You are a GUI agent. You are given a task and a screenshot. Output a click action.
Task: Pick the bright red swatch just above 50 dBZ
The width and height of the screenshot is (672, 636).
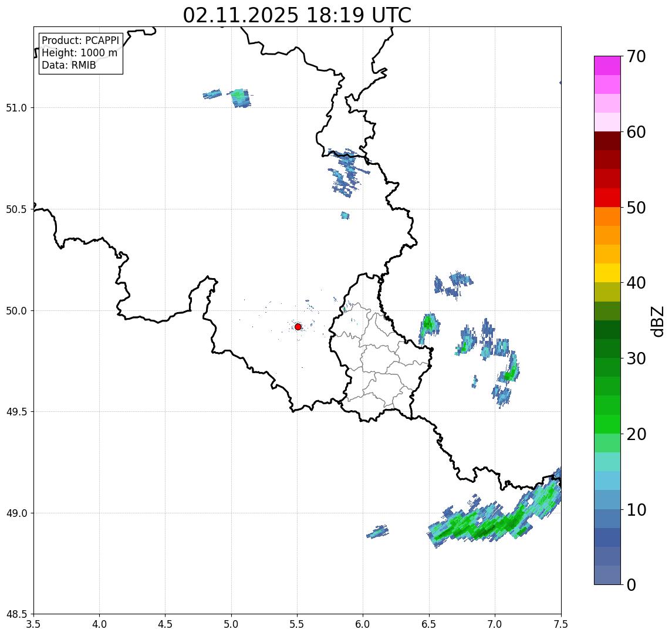[x=607, y=197]
